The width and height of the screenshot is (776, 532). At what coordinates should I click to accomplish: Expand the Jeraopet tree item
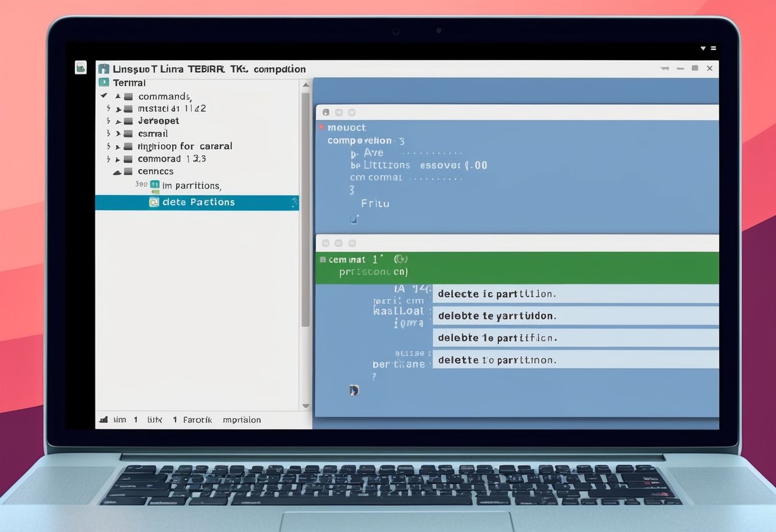pyautogui.click(x=117, y=120)
